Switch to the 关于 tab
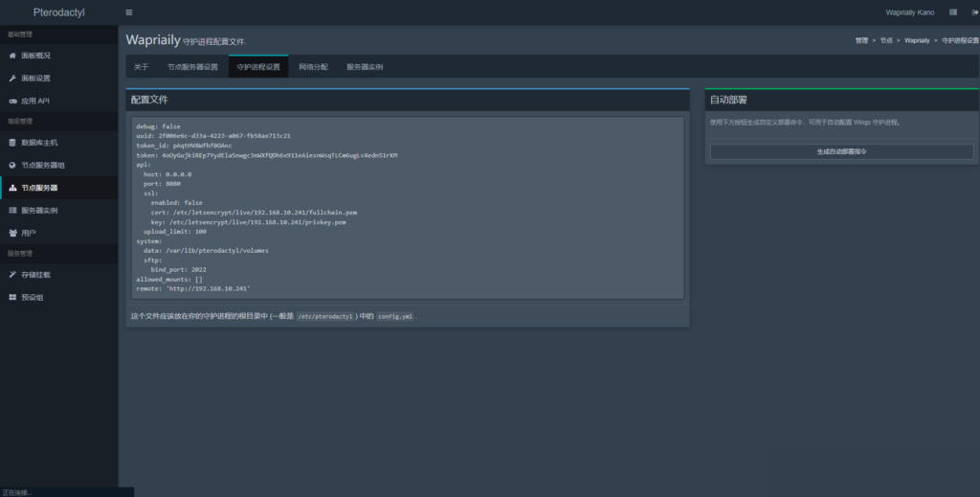The image size is (980, 497). [142, 67]
